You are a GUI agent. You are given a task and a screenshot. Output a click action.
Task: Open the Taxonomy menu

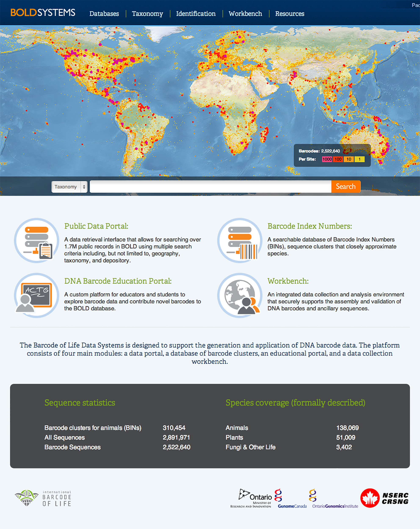[x=148, y=14]
